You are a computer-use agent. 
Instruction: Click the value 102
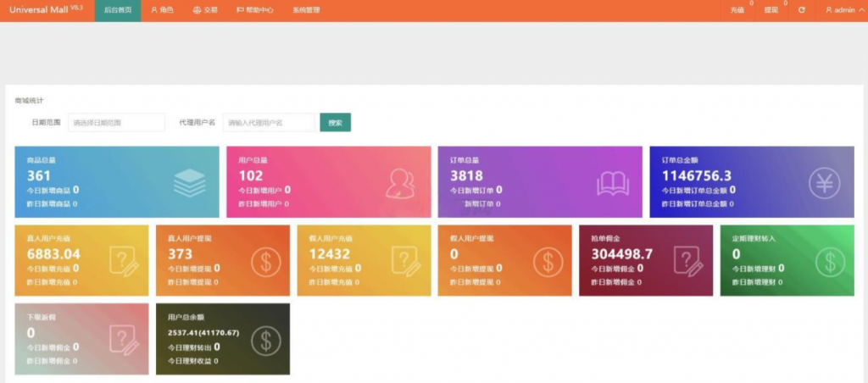pyautogui.click(x=251, y=175)
